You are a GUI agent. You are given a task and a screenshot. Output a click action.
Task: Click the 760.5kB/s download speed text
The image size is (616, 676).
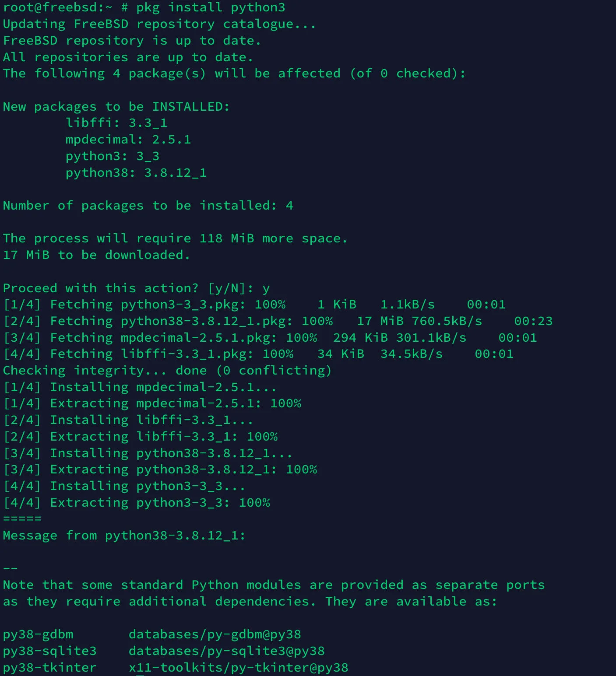click(447, 321)
